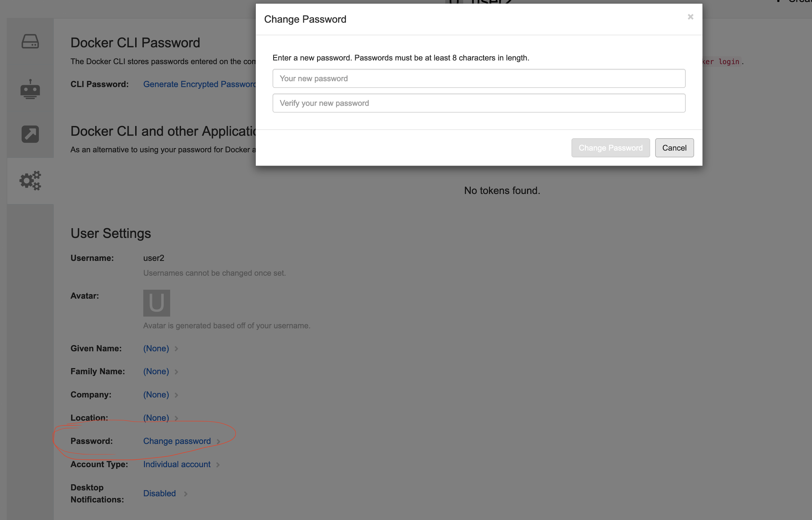
Task: Click Generate Encrypted Password link
Action: (x=199, y=84)
